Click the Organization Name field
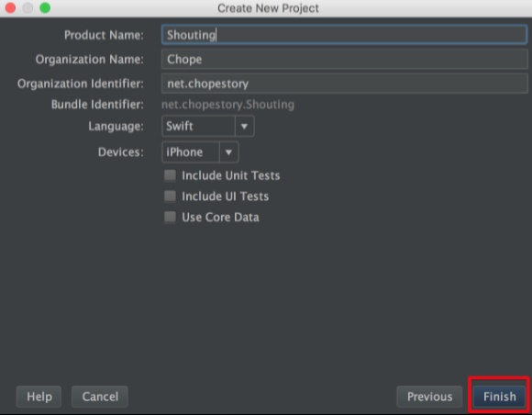Viewport: 532px width, 415px height. (x=344, y=59)
